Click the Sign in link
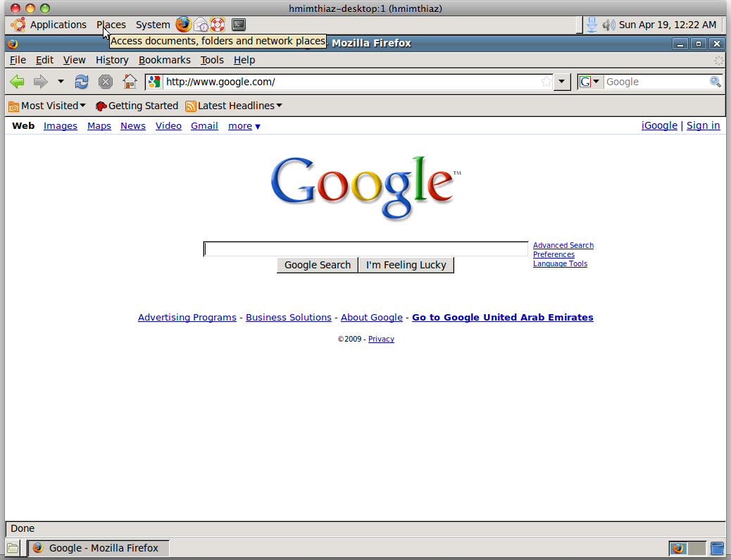This screenshot has height=560, width=731. pyautogui.click(x=703, y=125)
